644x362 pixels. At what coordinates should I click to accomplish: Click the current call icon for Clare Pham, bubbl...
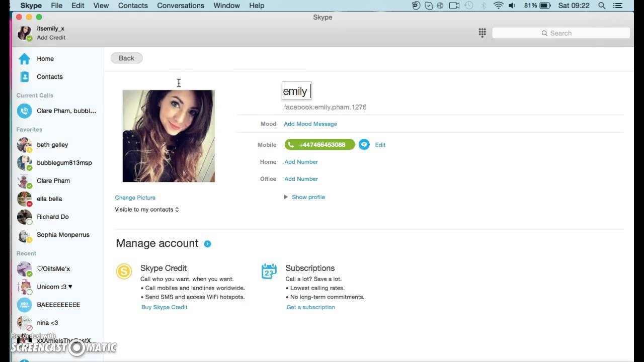[x=24, y=111]
